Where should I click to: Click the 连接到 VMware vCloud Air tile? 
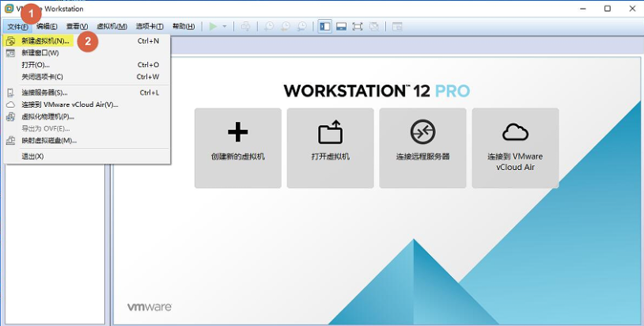click(x=516, y=148)
